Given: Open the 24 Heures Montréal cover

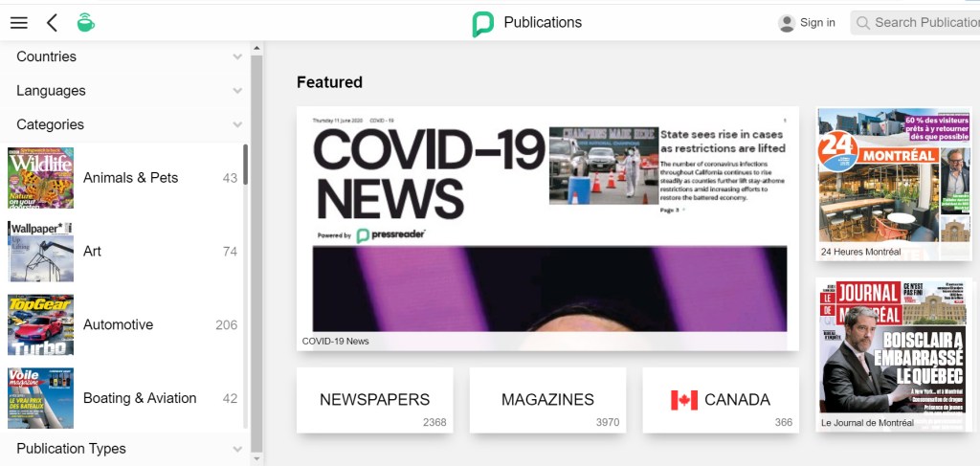Looking at the screenshot, I should tap(894, 184).
